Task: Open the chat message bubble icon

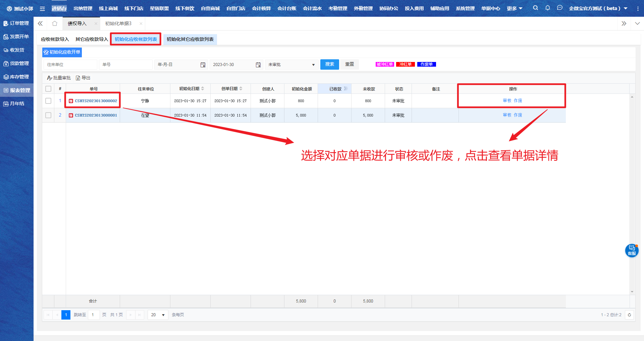Action: point(559,8)
